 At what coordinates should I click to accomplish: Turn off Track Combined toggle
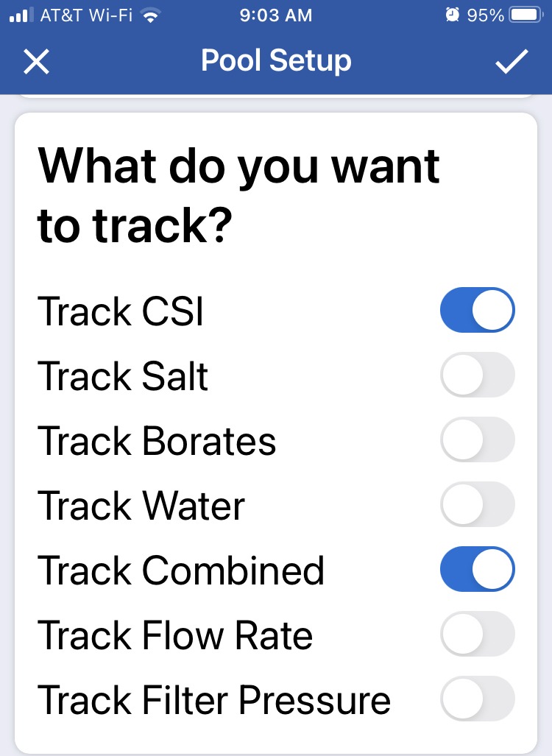pyautogui.click(x=477, y=569)
